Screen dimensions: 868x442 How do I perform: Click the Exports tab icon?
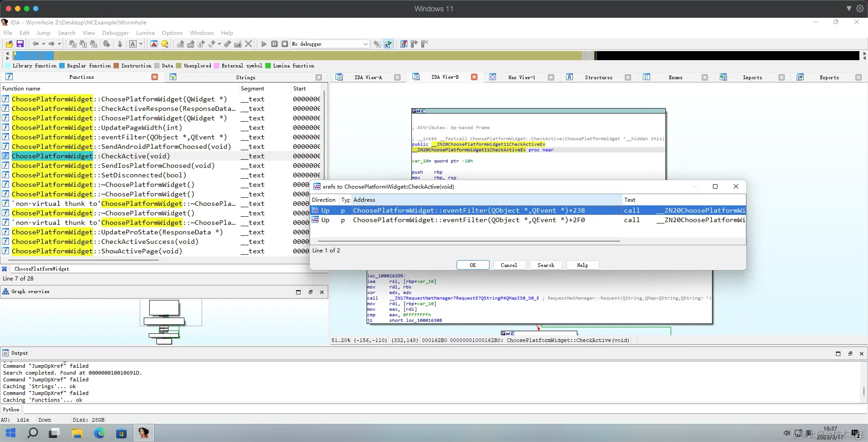800,77
